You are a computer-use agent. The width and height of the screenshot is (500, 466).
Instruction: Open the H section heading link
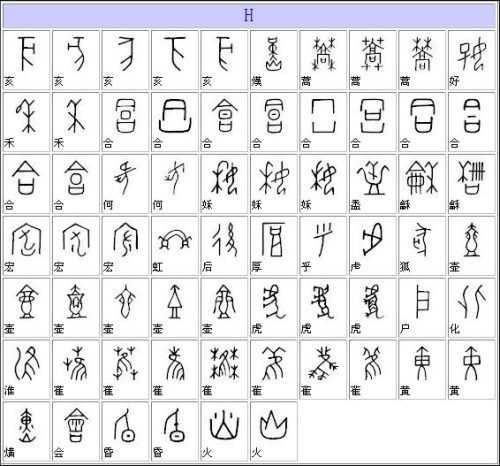point(248,15)
